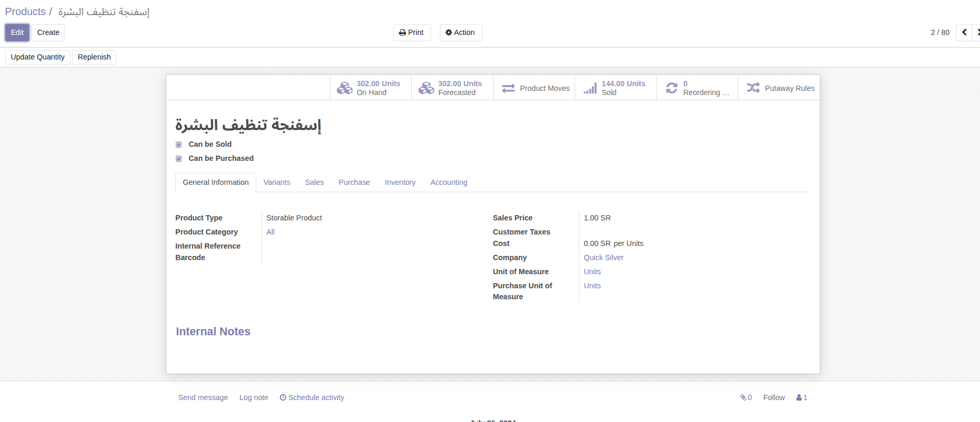This screenshot has width=980, height=422.
Task: Click the Putaway Rules shuffle icon
Action: tap(753, 88)
